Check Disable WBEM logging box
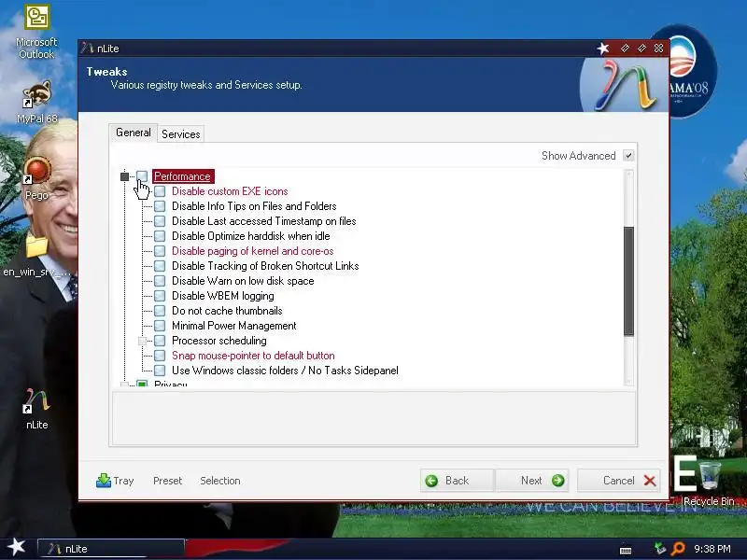 pos(160,296)
